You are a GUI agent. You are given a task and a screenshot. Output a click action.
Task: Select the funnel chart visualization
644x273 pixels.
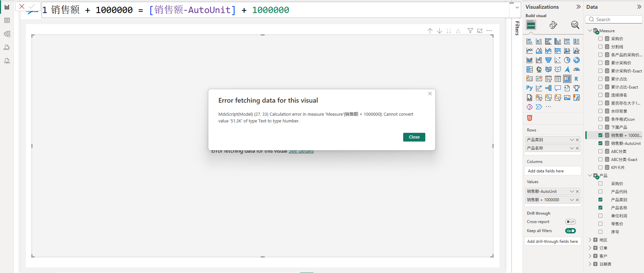click(548, 60)
